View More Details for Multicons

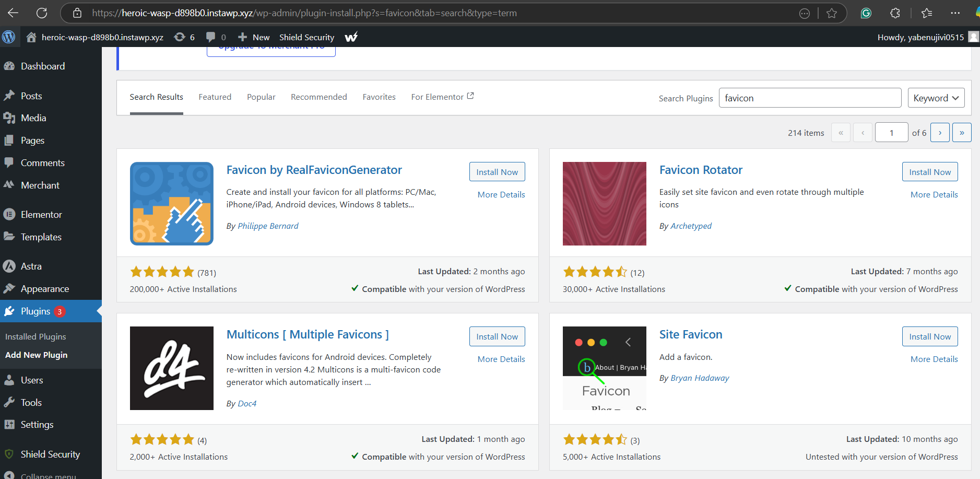click(x=501, y=359)
